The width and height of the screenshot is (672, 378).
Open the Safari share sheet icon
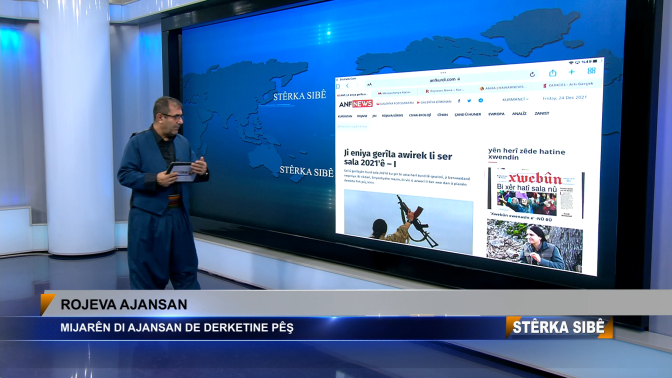552,73
